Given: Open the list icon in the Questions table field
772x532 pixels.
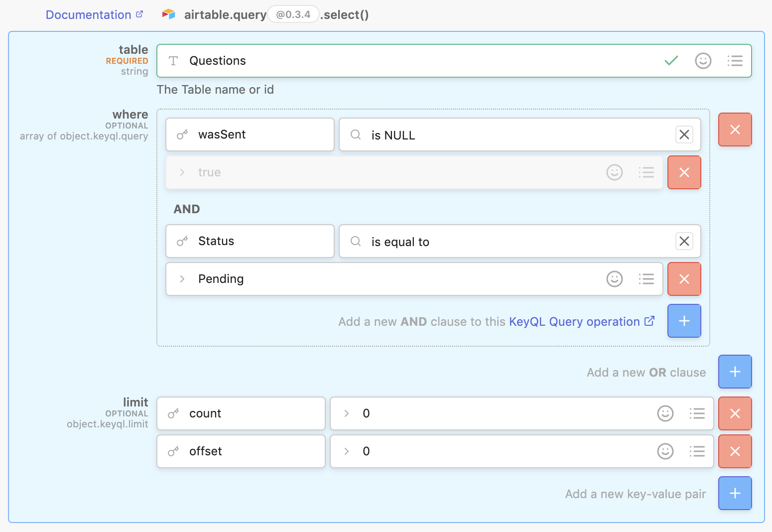Looking at the screenshot, I should point(735,61).
